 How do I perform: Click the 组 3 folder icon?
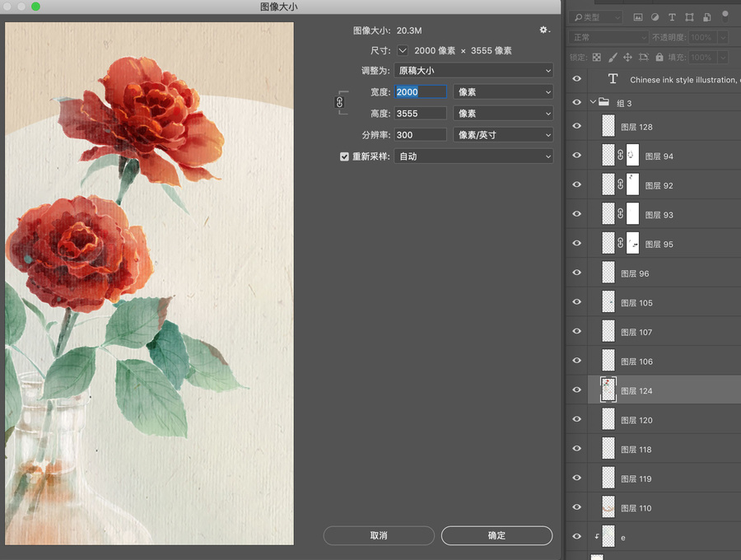point(604,101)
